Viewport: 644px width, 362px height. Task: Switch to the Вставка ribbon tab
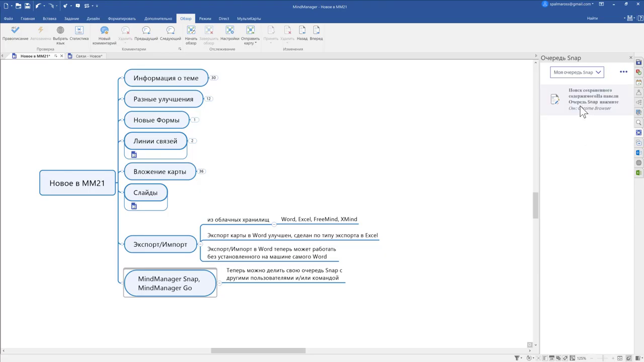pyautogui.click(x=49, y=19)
